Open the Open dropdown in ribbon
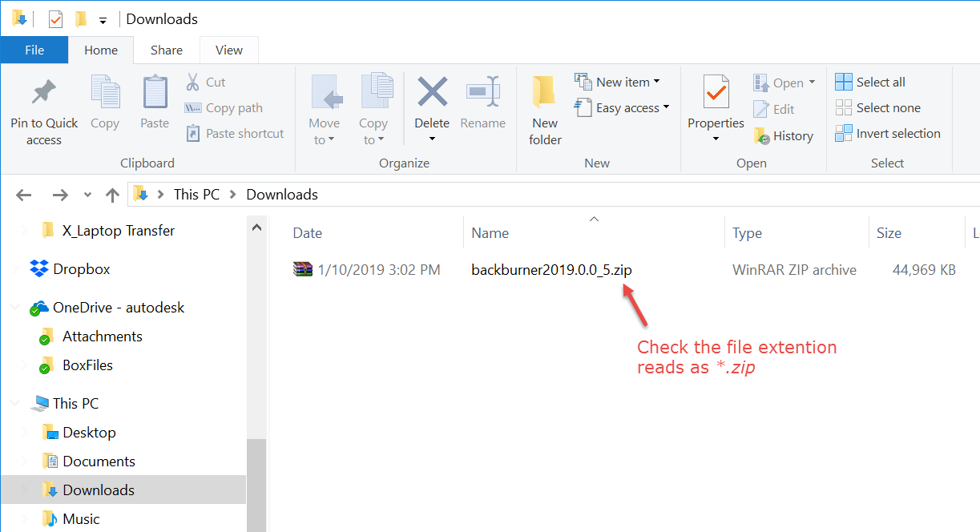980x532 pixels. [x=784, y=83]
